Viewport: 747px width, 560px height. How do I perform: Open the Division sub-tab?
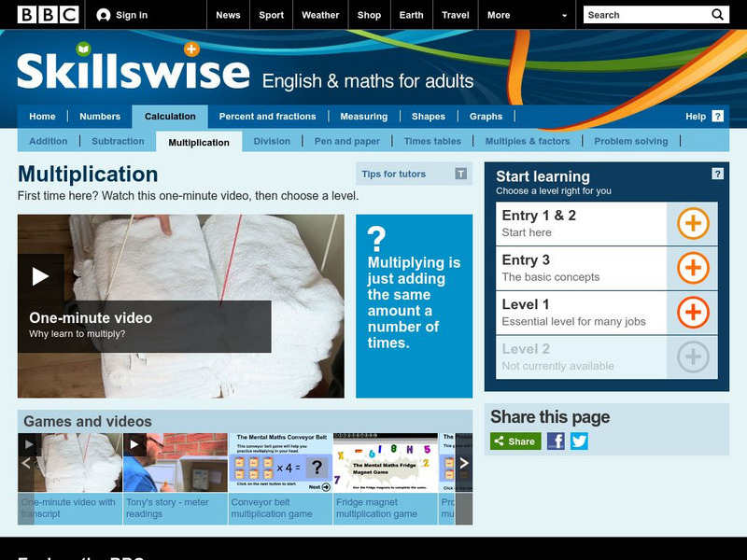tap(272, 141)
